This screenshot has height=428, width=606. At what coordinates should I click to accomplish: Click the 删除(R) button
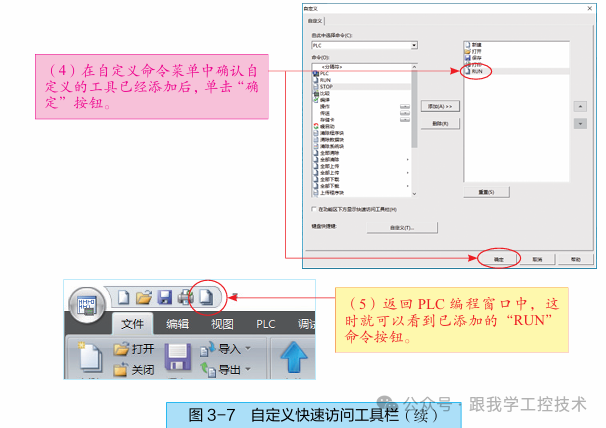coord(440,124)
